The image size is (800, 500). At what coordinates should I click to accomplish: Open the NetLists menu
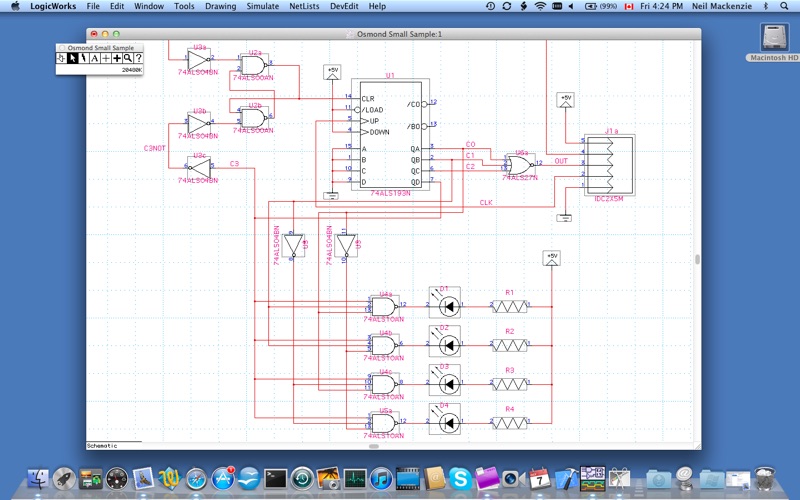tap(304, 6)
